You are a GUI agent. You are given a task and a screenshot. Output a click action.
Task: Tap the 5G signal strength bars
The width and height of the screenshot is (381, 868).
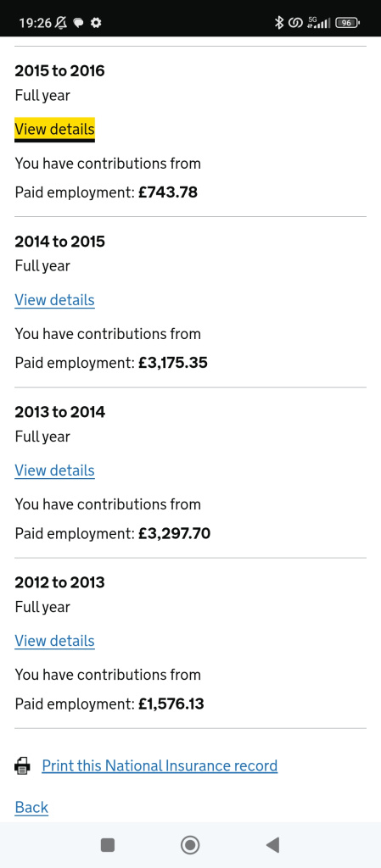click(x=318, y=23)
